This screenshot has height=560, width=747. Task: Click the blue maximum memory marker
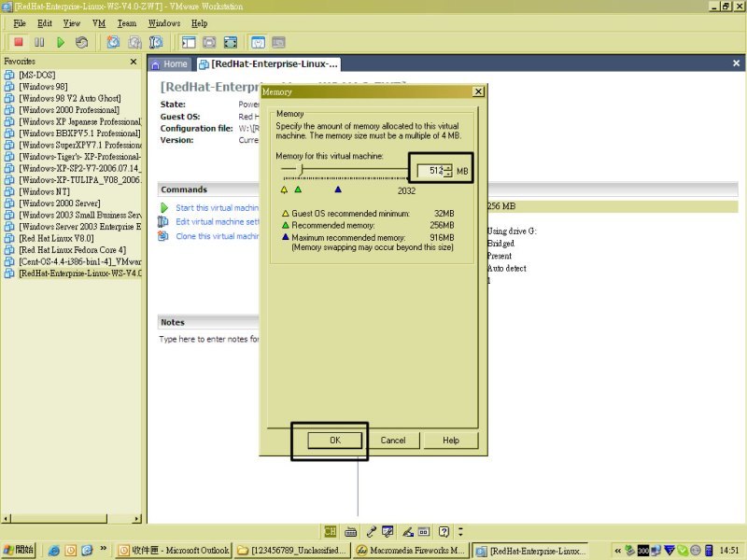tap(338, 189)
